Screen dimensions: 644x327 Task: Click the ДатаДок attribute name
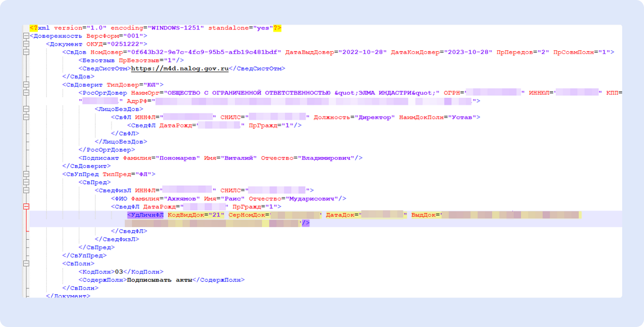point(340,215)
